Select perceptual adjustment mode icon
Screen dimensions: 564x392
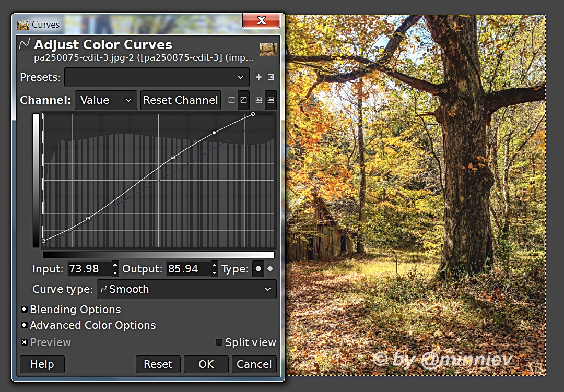point(243,100)
